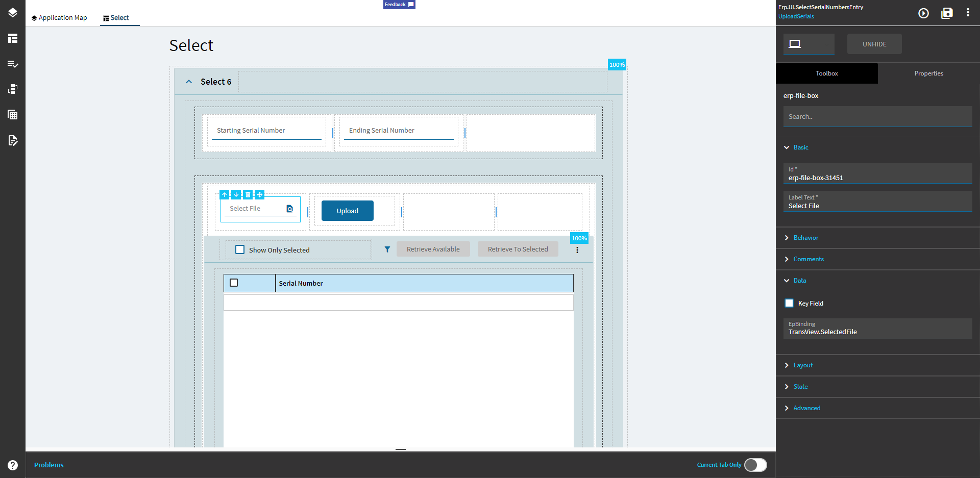Click the UNHIDE button

[x=874, y=44]
